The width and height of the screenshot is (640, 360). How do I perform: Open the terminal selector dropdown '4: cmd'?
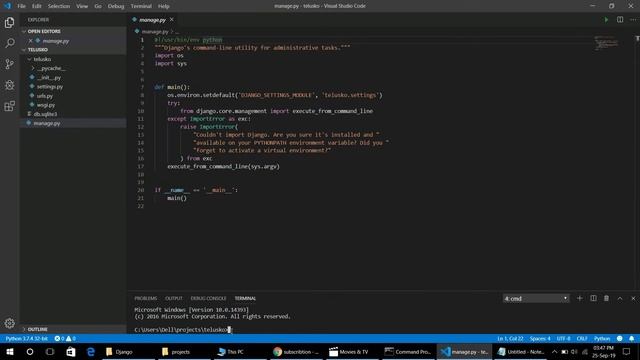point(536,298)
